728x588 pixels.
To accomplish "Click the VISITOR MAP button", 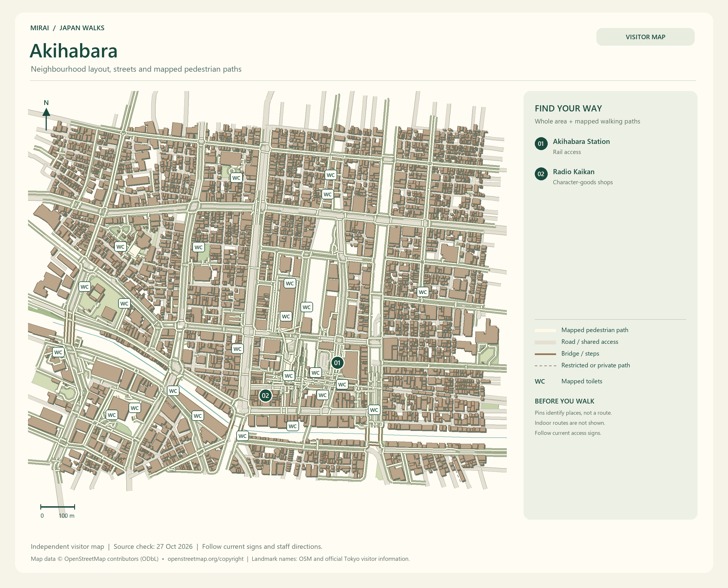I will coord(645,37).
